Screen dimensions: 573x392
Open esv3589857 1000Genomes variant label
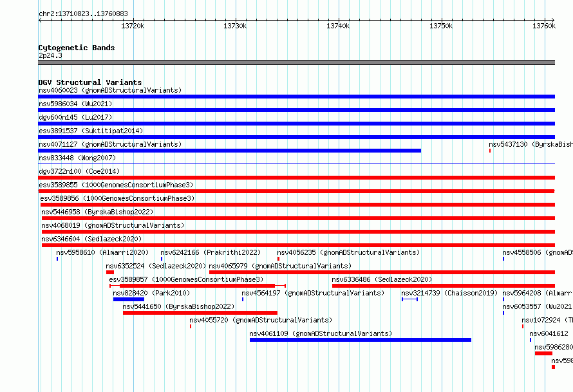(x=186, y=279)
